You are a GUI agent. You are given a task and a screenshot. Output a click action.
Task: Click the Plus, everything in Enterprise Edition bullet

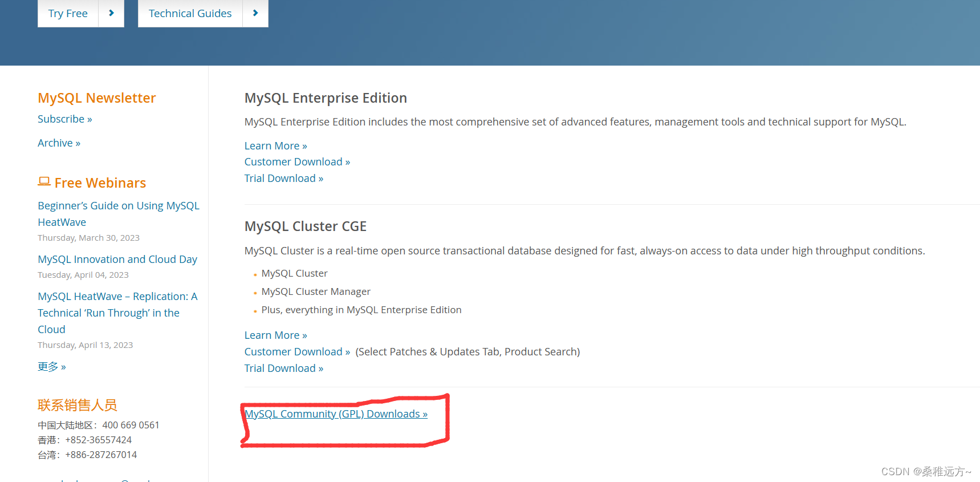pos(361,310)
